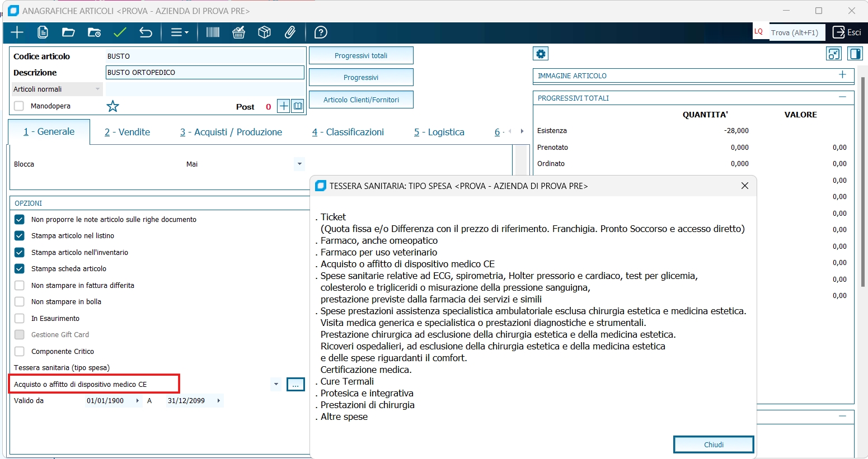This screenshot has height=459, width=868.
Task: Open the folder icon in the toolbar
Action: click(x=68, y=32)
